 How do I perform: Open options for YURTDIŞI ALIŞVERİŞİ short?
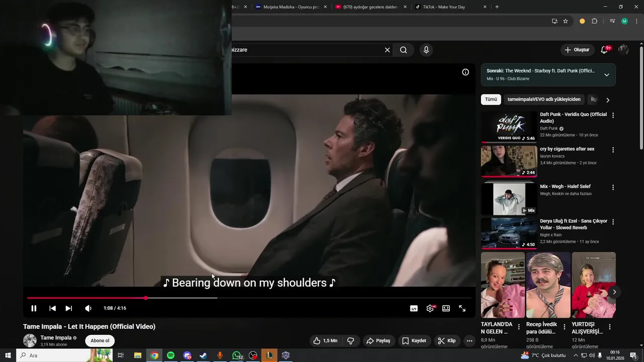coord(610,327)
